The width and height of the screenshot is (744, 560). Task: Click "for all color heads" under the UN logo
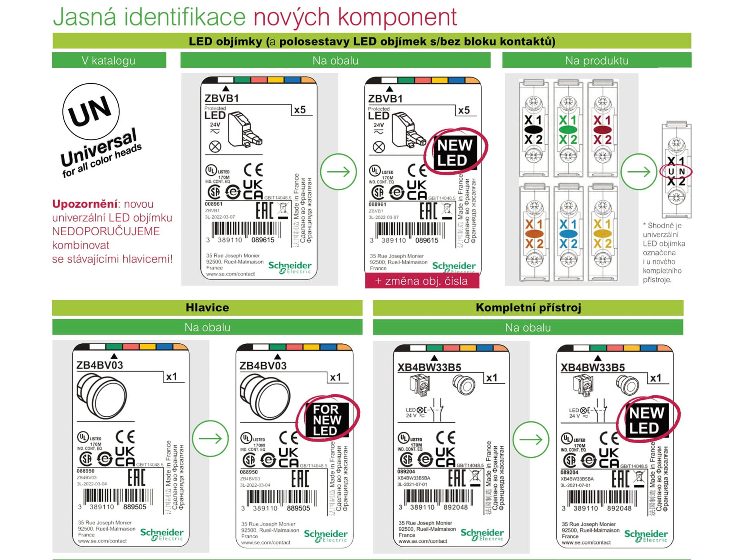(102, 160)
